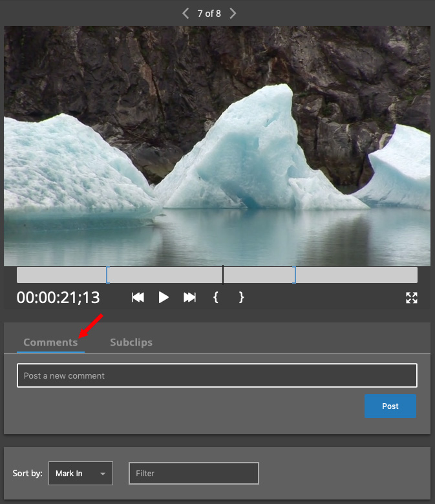Go to the next clip arrow

coord(233,14)
